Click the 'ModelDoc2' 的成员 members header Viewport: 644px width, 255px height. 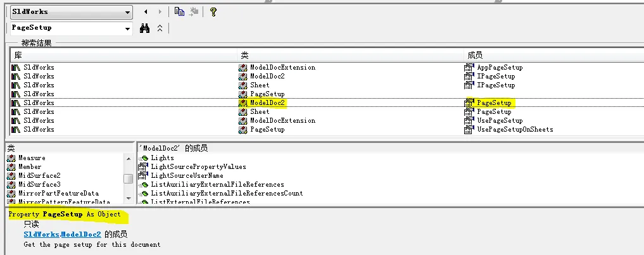174,148
